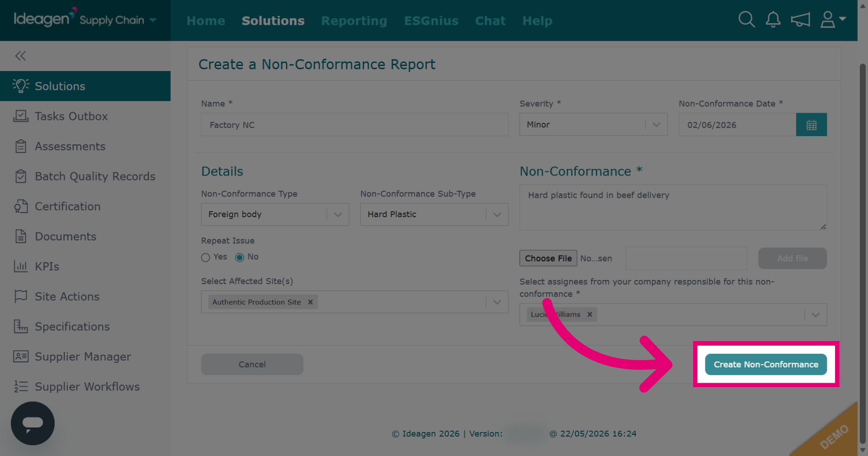Select Yes for Repeat Issue
This screenshot has height=456, width=868.
[206, 257]
